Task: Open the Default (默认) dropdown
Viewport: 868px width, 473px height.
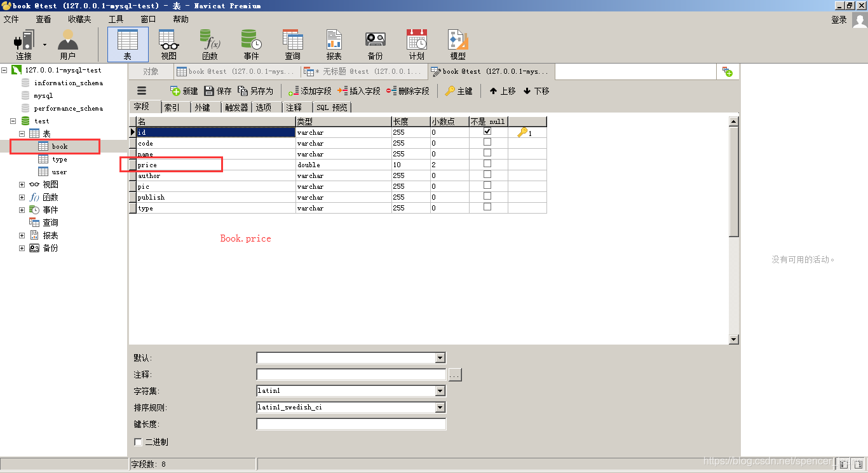Action: pos(440,358)
